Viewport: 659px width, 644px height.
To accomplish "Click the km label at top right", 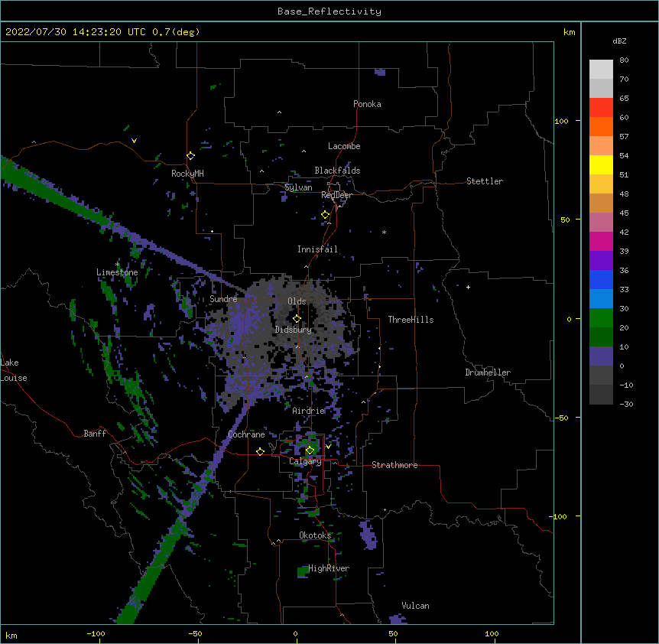I will point(570,32).
